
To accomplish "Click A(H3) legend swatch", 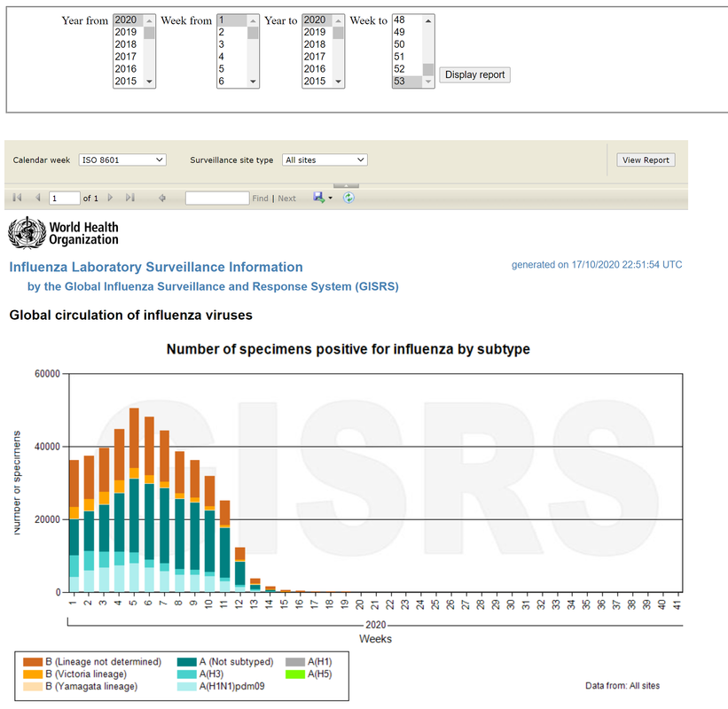I will (x=186, y=674).
